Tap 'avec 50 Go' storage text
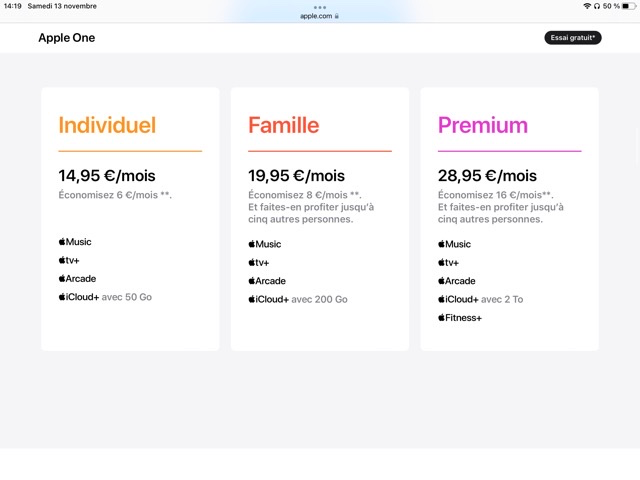This screenshot has height=480, width=640. click(127, 297)
